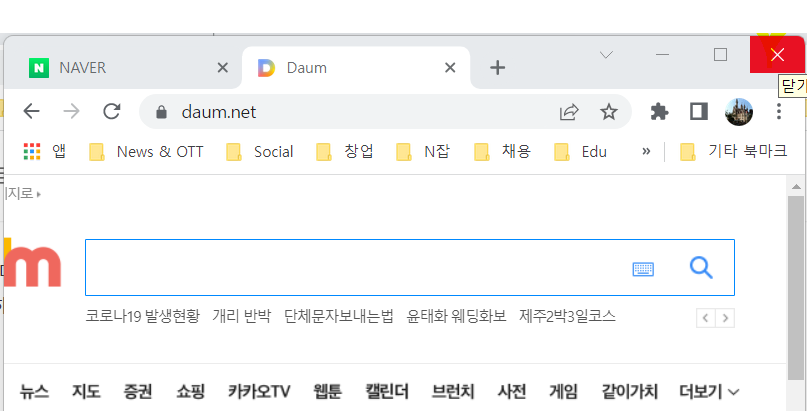Viewport: 807px width, 411px height.
Task: Open Edu bookmark folder
Action: [x=581, y=152]
